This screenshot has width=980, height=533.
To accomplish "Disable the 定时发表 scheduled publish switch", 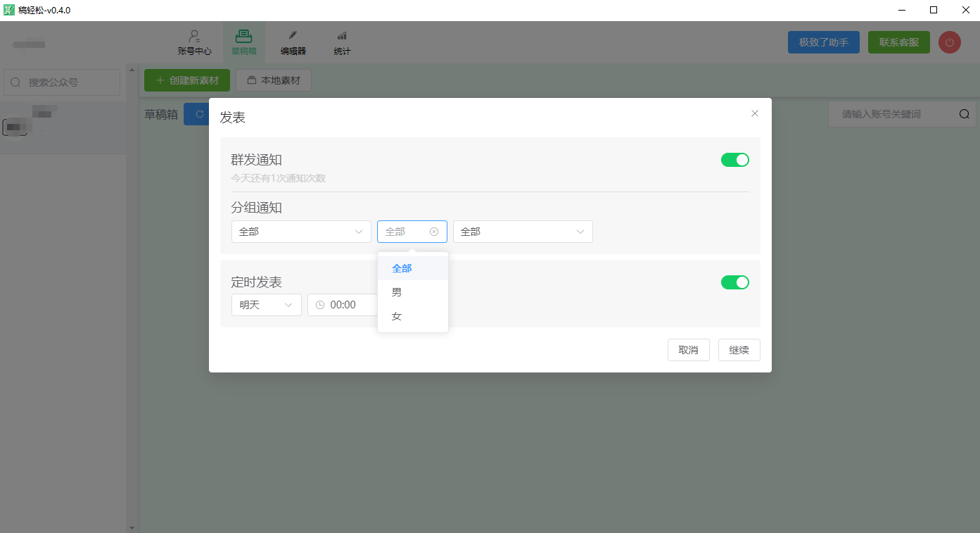I will 734,282.
